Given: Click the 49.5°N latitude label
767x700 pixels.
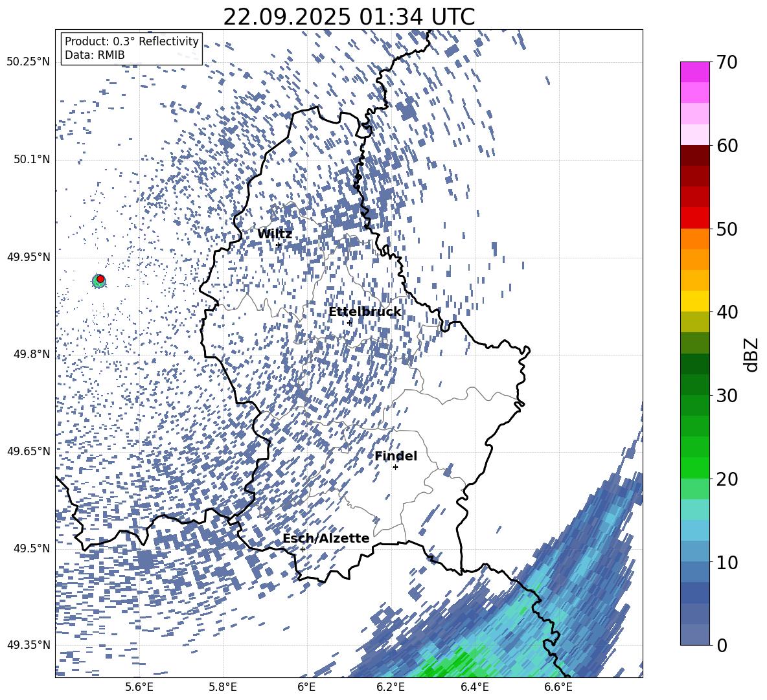Looking at the screenshot, I should coord(31,548).
